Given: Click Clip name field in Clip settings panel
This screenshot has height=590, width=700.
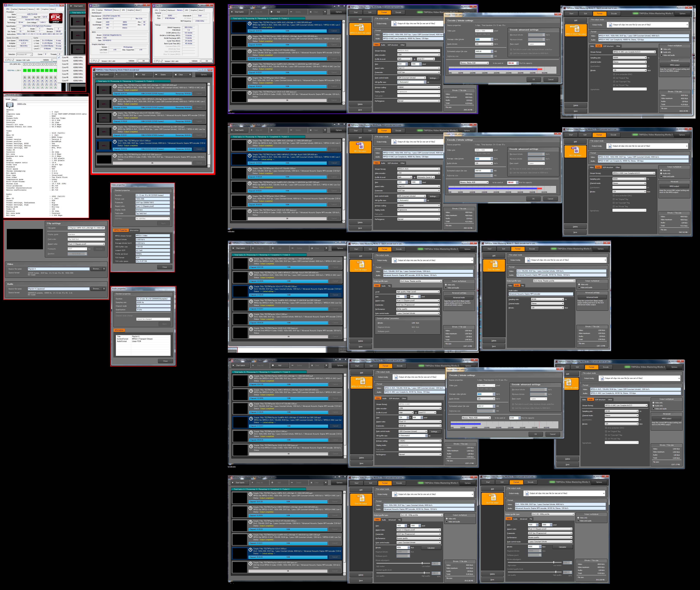Looking at the screenshot, I should click(86, 228).
